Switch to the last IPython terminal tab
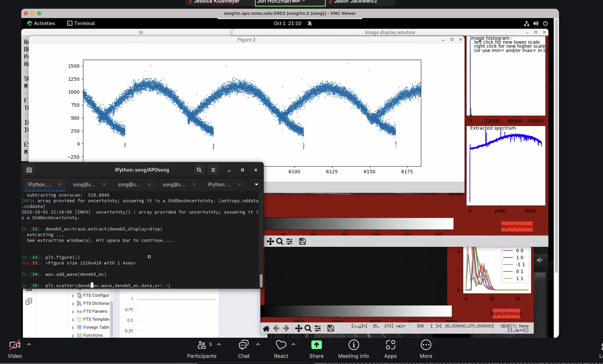The image size is (603, 364). (219, 185)
